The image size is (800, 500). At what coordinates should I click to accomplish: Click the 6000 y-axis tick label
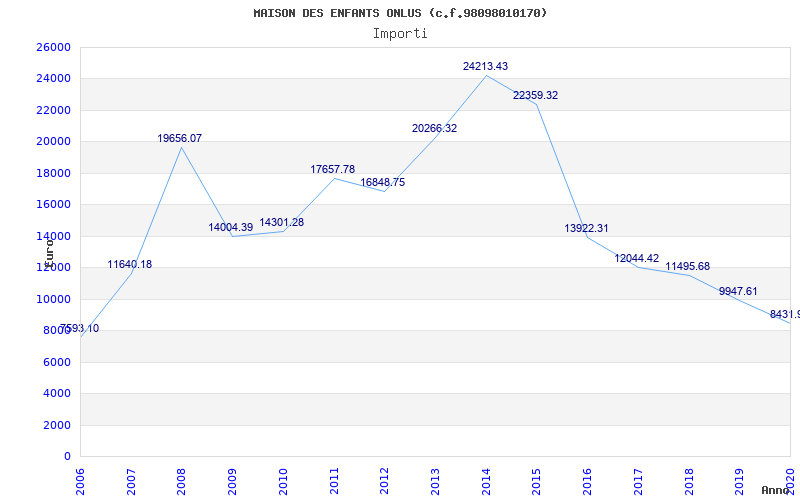pos(56,362)
